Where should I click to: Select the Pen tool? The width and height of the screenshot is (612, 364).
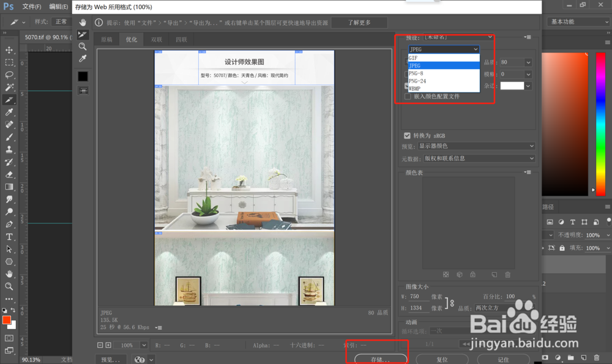(x=9, y=225)
